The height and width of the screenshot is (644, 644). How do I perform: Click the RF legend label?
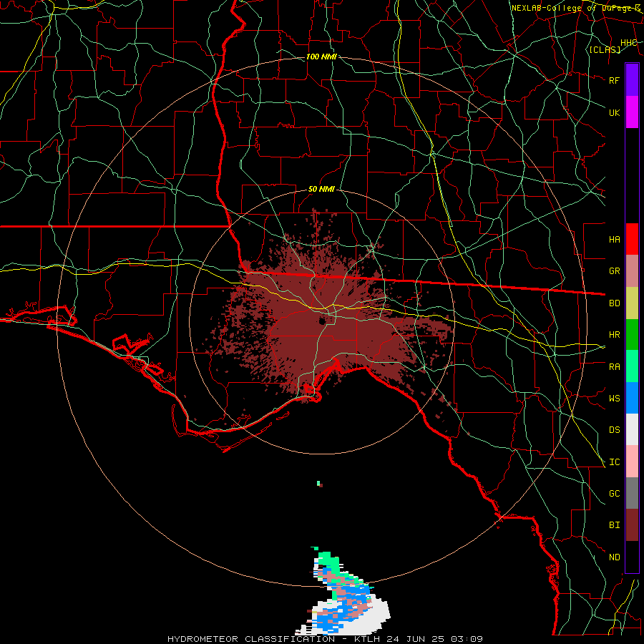pos(614,80)
